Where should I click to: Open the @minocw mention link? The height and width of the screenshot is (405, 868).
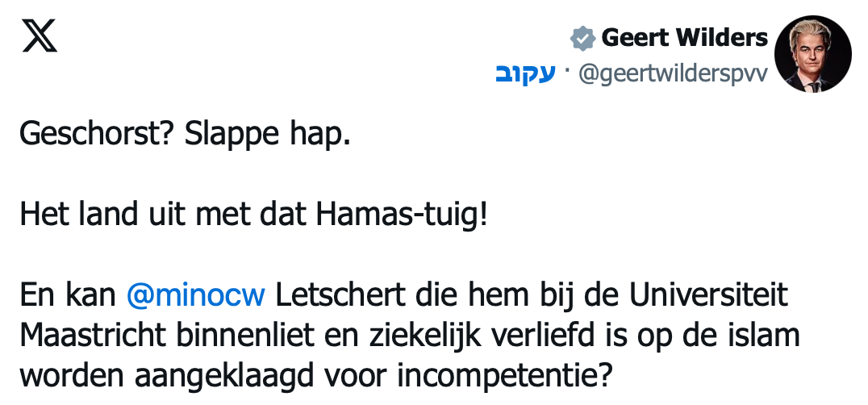pos(196,295)
